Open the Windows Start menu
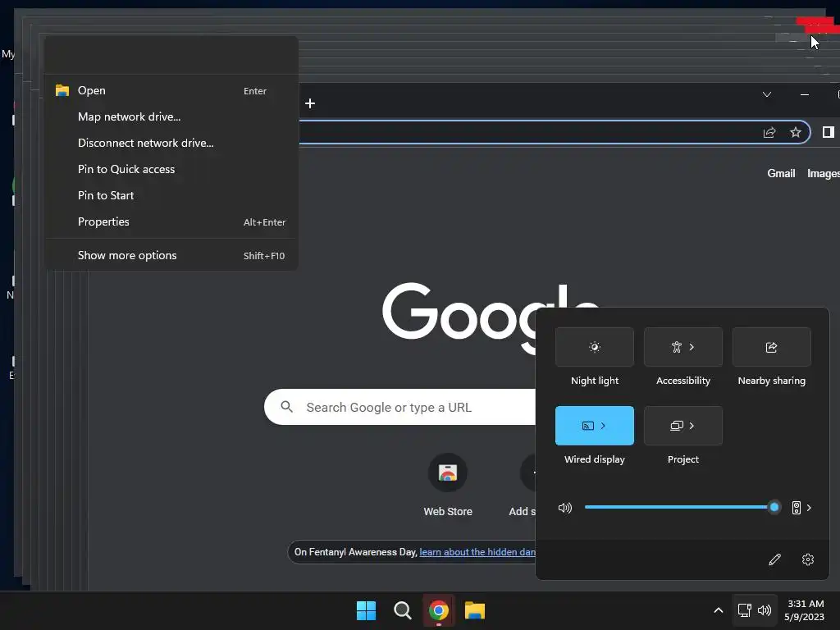The height and width of the screenshot is (630, 840). [367, 610]
